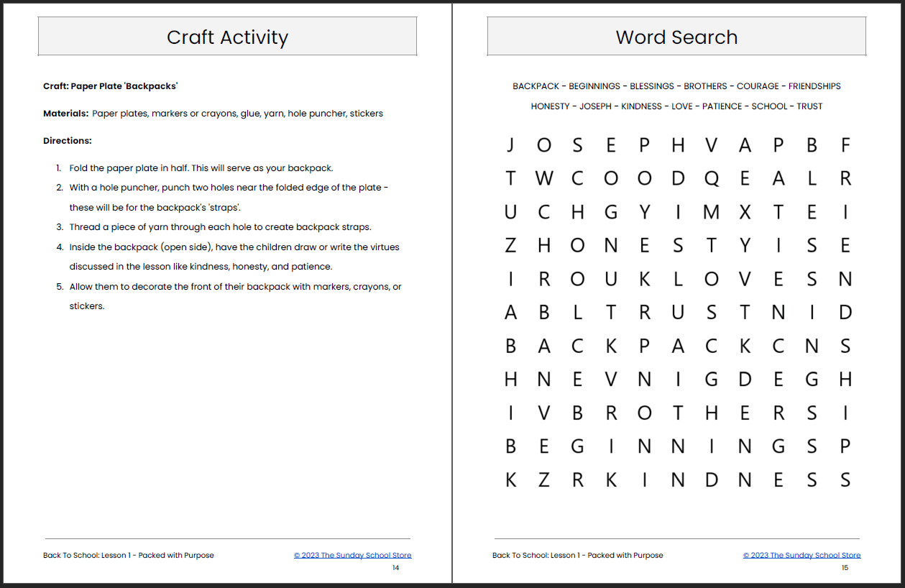The width and height of the screenshot is (905, 588).
Task: Click page number 15 in the footer
Action: coord(845,568)
